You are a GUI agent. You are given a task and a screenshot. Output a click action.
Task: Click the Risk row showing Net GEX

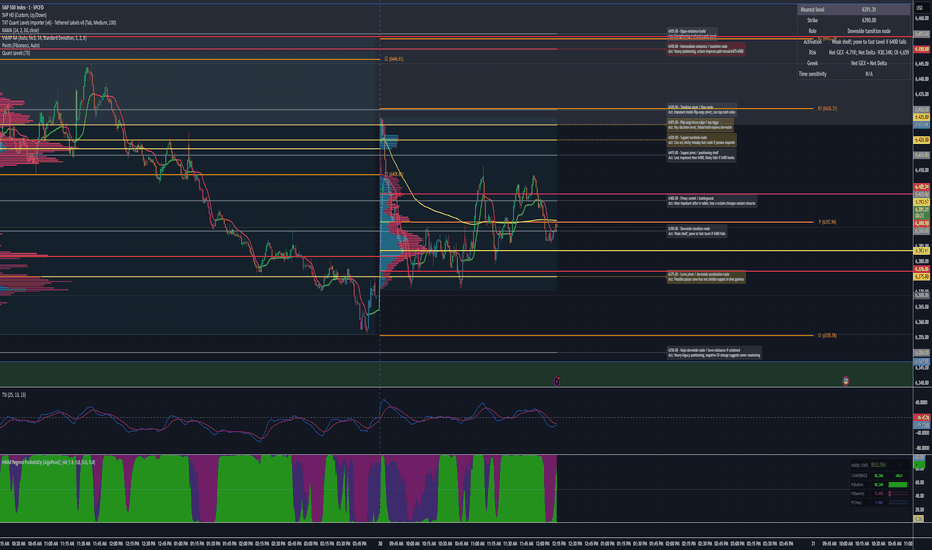click(x=854, y=52)
